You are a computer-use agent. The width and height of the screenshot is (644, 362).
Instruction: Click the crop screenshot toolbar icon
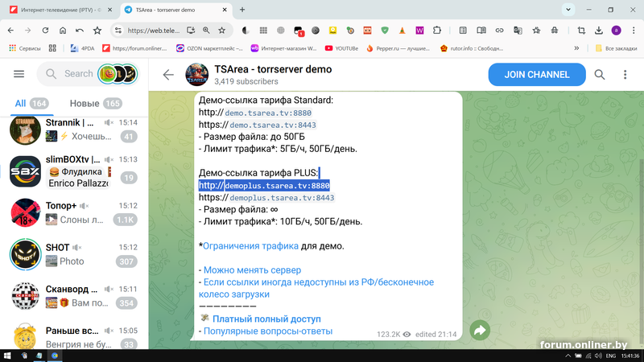(x=581, y=31)
